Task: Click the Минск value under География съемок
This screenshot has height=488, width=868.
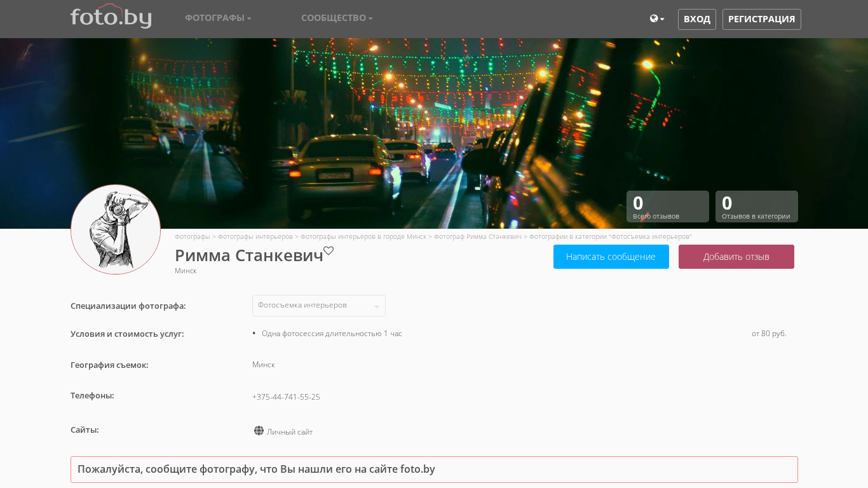Action: pyautogui.click(x=264, y=365)
